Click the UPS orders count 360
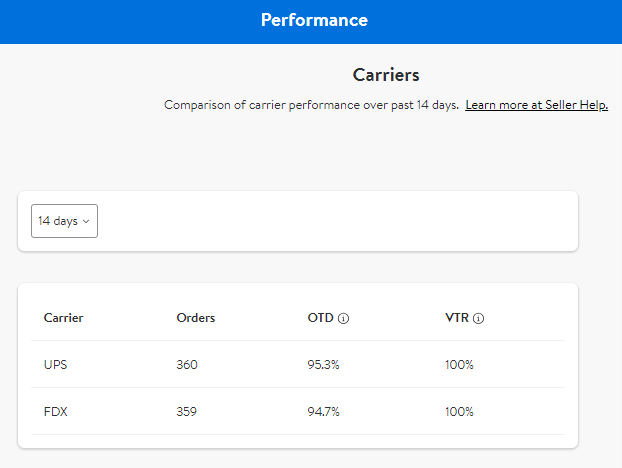The image size is (622, 468). 187,365
